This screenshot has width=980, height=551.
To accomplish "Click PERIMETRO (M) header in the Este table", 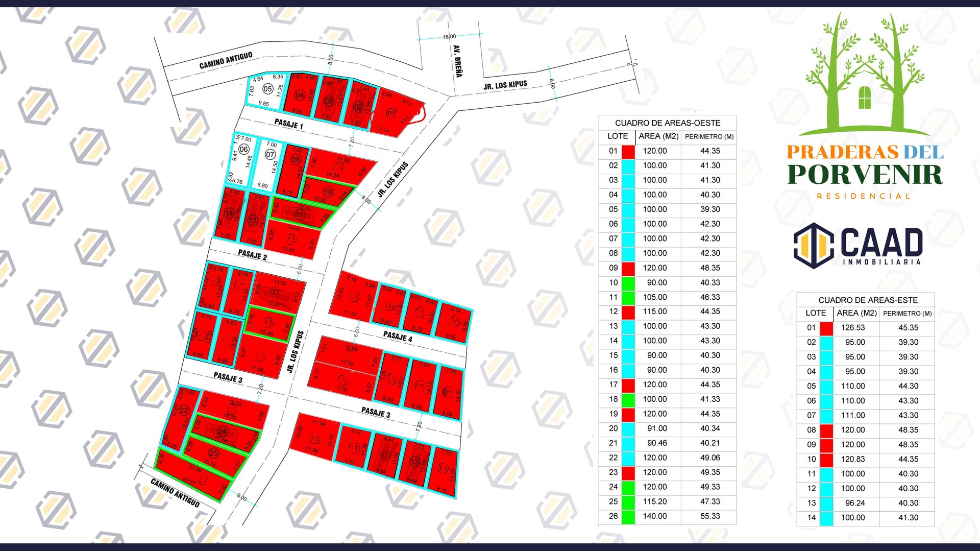I will click(908, 314).
